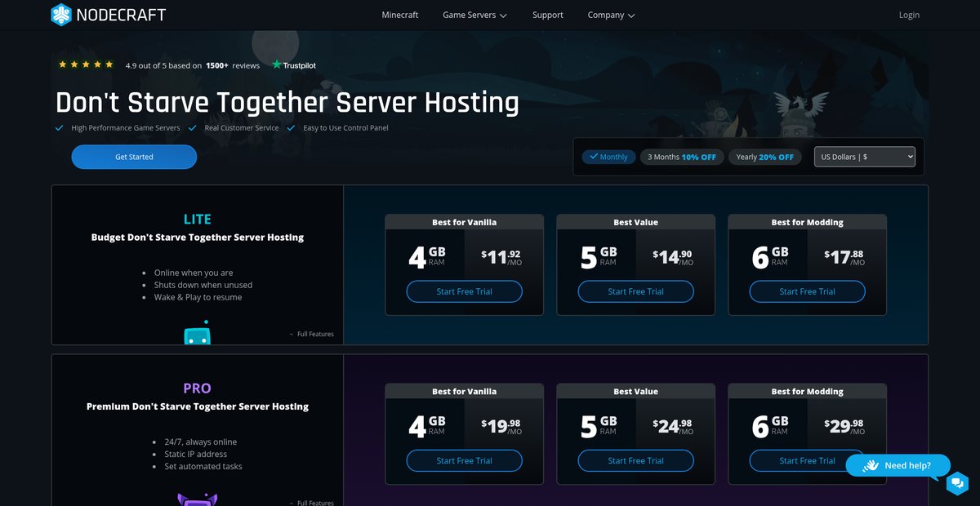Image resolution: width=980 pixels, height=506 pixels.
Task: Select Yearly 20% OFF billing
Action: pyautogui.click(x=764, y=157)
